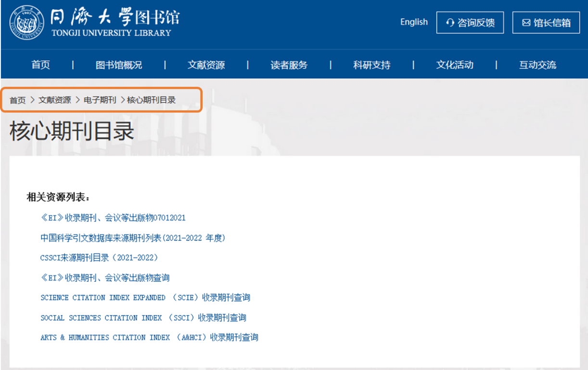This screenshot has height=370, width=588.
Task: Click the Tongji University Library logo
Action: tap(94, 23)
